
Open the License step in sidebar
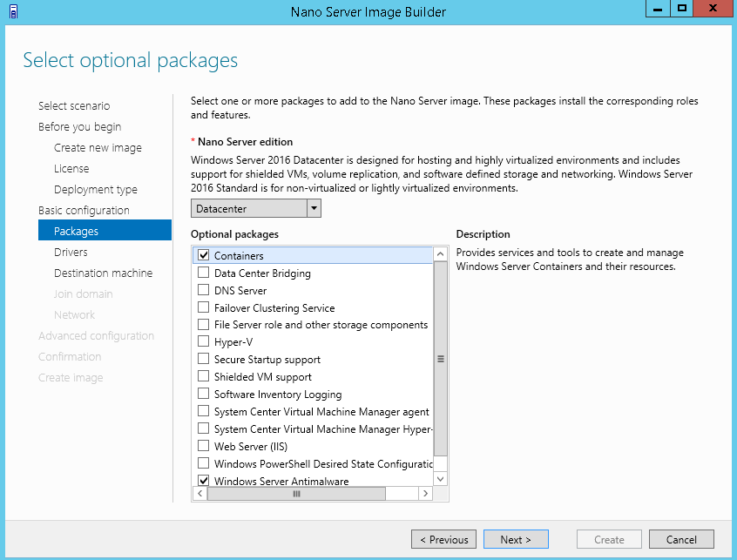click(71, 168)
